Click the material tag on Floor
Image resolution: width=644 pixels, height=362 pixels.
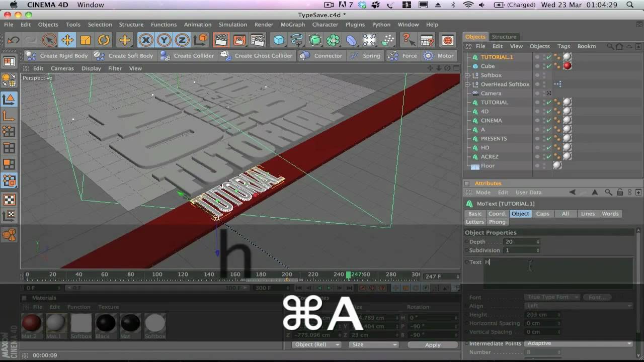tap(557, 165)
